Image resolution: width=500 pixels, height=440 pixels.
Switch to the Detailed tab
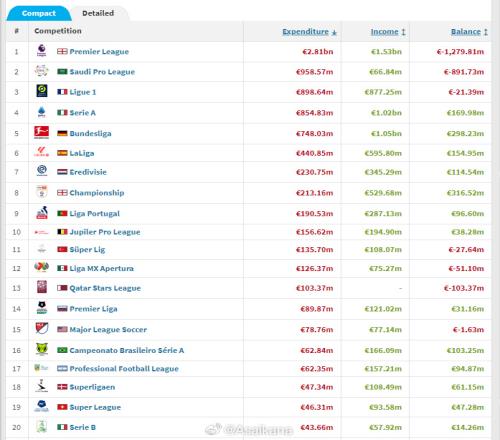(98, 13)
